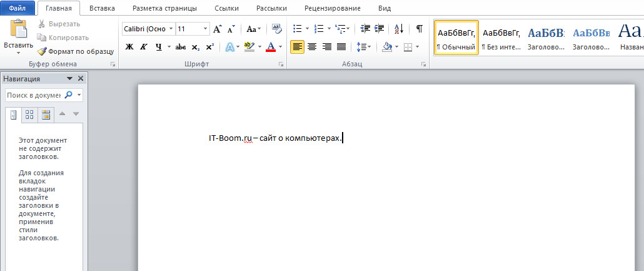The height and width of the screenshot is (271, 644).
Task: Increase font size with grow icon
Action: (x=217, y=29)
